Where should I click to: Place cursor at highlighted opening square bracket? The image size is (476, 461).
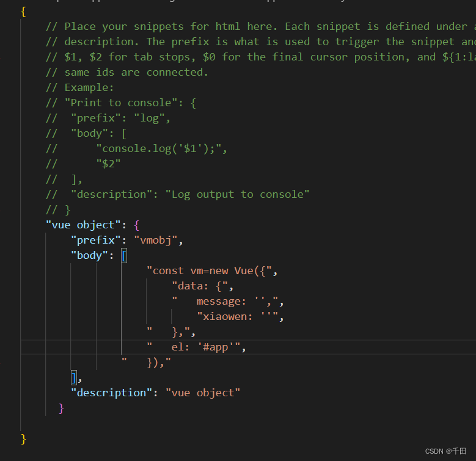[124, 256]
